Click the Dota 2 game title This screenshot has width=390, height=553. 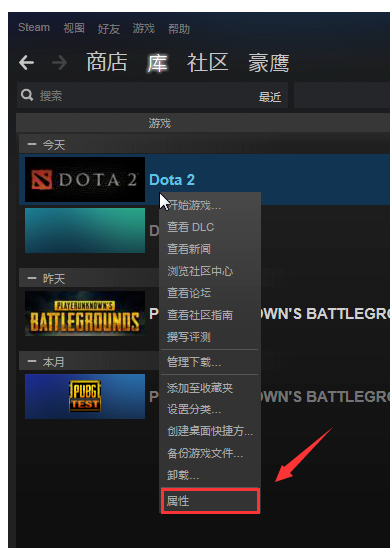click(x=172, y=180)
